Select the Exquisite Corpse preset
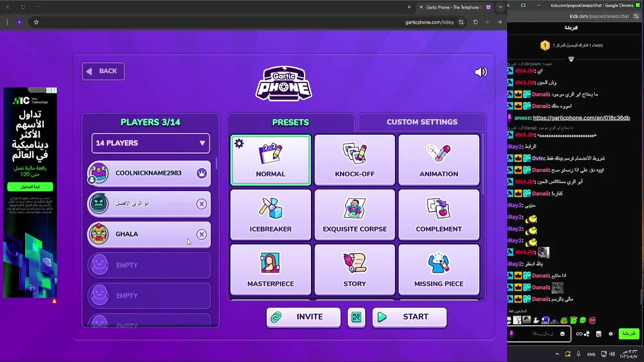Screen dimensions: 644x362 pyautogui.click(x=355, y=215)
